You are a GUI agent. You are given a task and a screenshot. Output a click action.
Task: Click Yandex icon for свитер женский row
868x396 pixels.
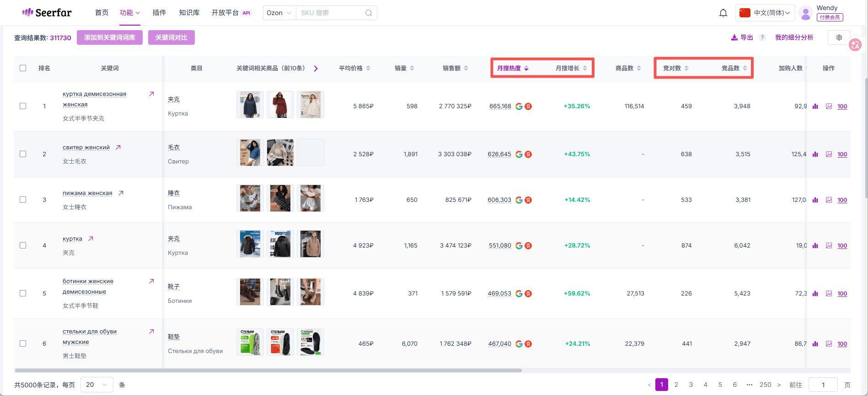point(528,154)
